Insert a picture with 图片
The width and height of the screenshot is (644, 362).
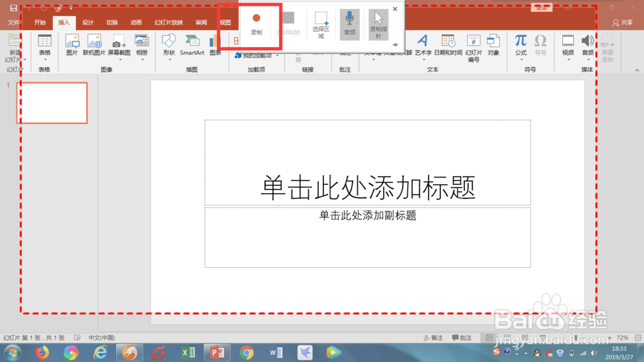(72, 45)
